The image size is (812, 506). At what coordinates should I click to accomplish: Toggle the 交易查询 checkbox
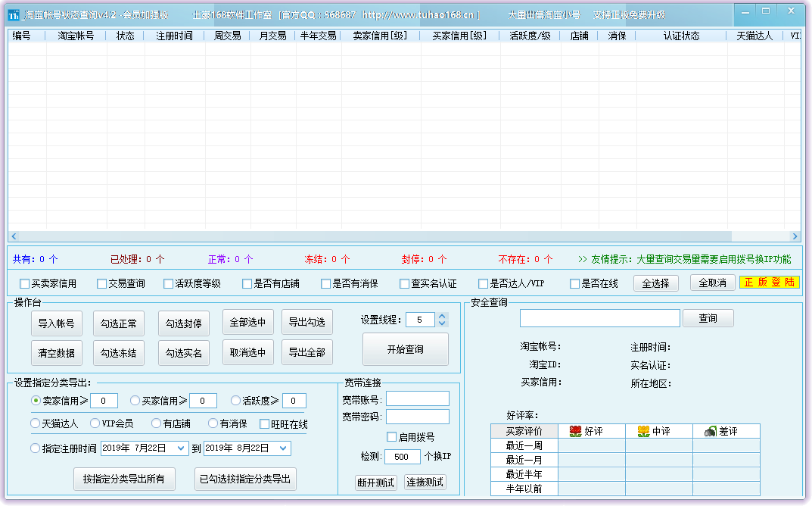[x=101, y=283]
